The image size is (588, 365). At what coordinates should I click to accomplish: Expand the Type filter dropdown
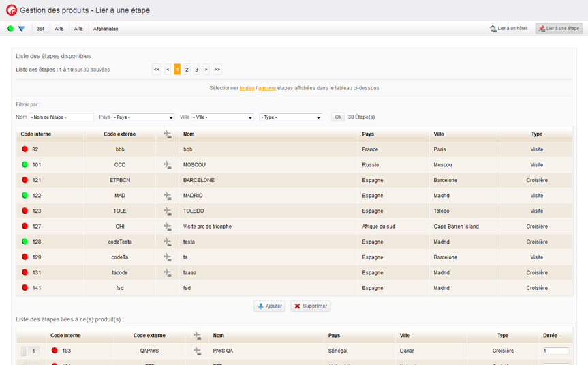coord(290,117)
